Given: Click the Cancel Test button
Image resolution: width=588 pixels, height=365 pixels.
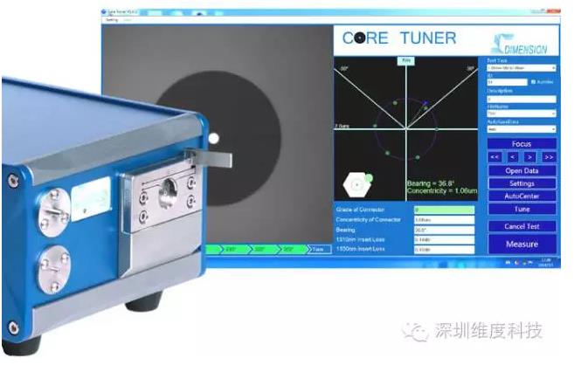Looking at the screenshot, I should [x=521, y=226].
